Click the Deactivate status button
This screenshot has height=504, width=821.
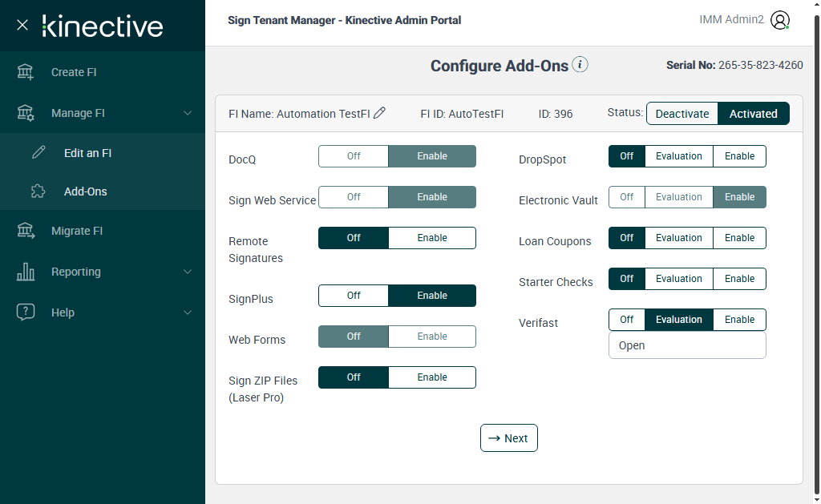tap(681, 114)
